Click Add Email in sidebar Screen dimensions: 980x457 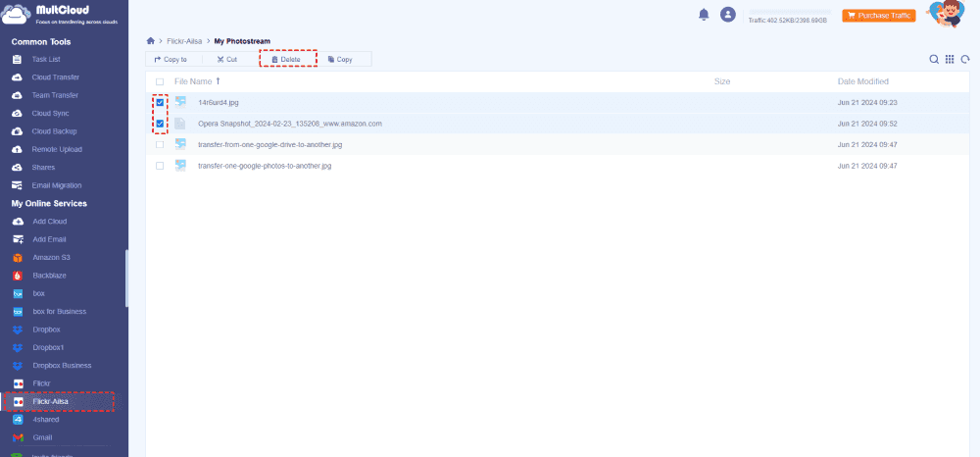(49, 239)
